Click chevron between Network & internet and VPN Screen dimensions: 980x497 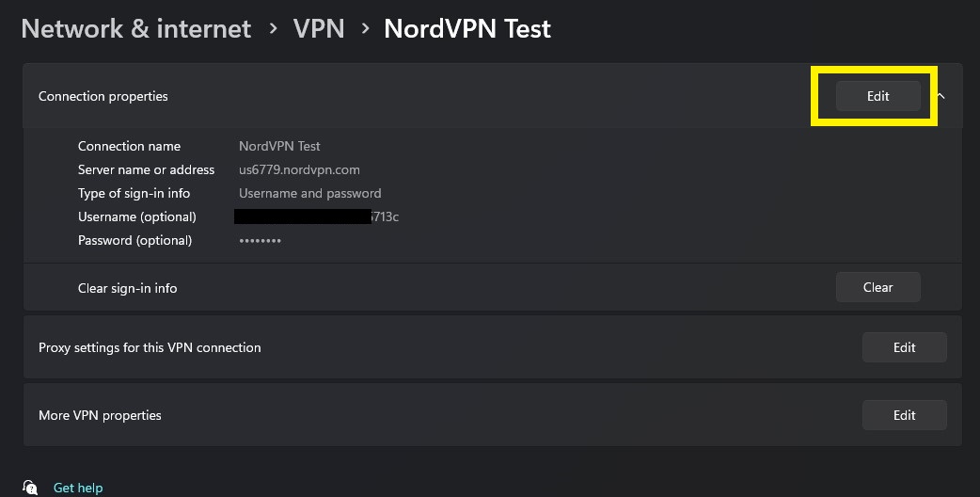tap(273, 29)
